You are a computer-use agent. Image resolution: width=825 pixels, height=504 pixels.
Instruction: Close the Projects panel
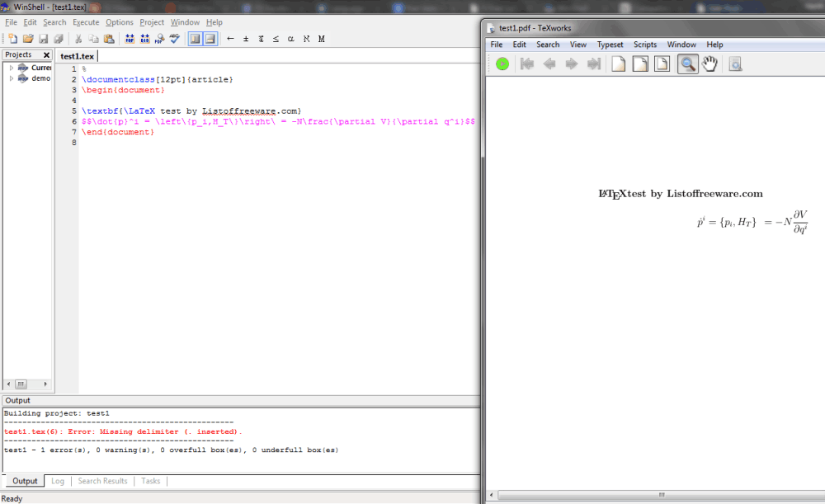(x=46, y=54)
